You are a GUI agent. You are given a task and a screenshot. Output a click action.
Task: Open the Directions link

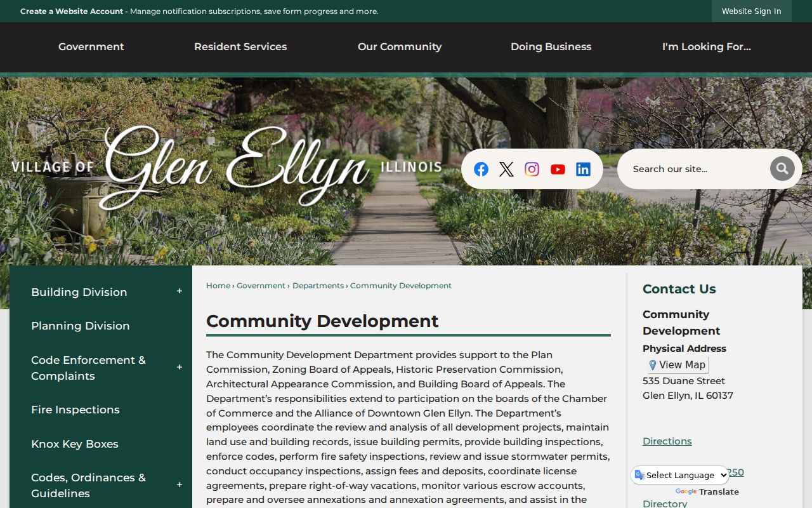tap(667, 441)
